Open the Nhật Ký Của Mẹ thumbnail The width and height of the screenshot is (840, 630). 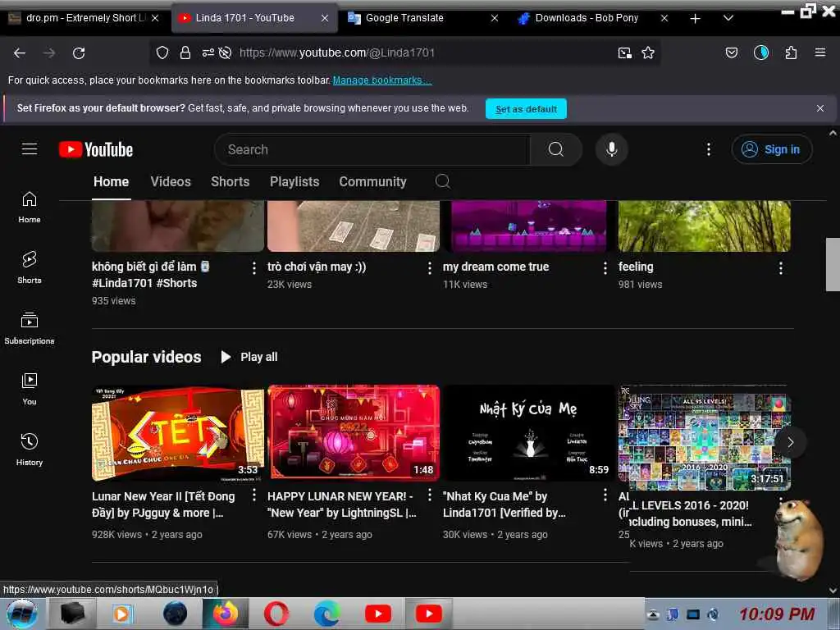click(x=529, y=432)
